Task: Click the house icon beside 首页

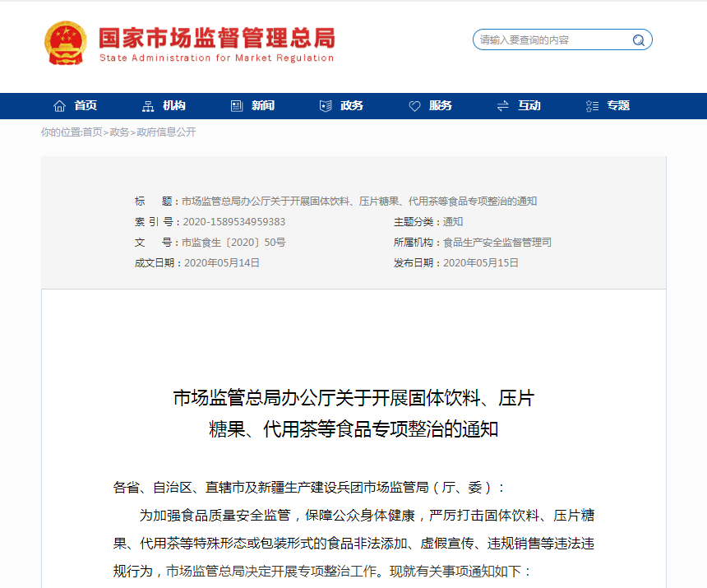Action: tap(59, 106)
